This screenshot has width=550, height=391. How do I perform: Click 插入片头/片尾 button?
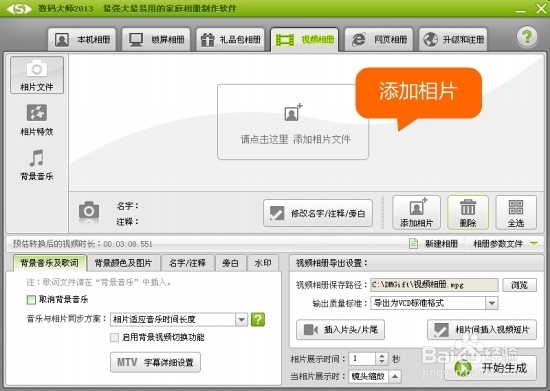[340, 330]
